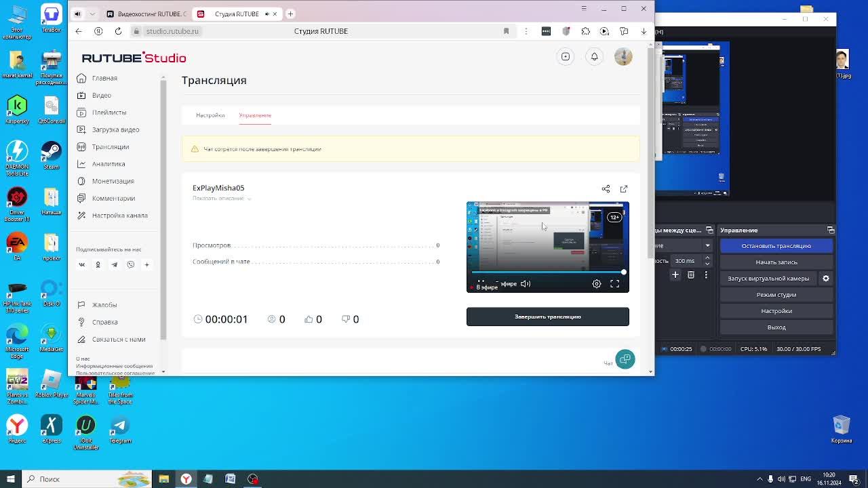Open the user profile avatar menu
Viewport: 868px width, 488px height.
tap(623, 57)
